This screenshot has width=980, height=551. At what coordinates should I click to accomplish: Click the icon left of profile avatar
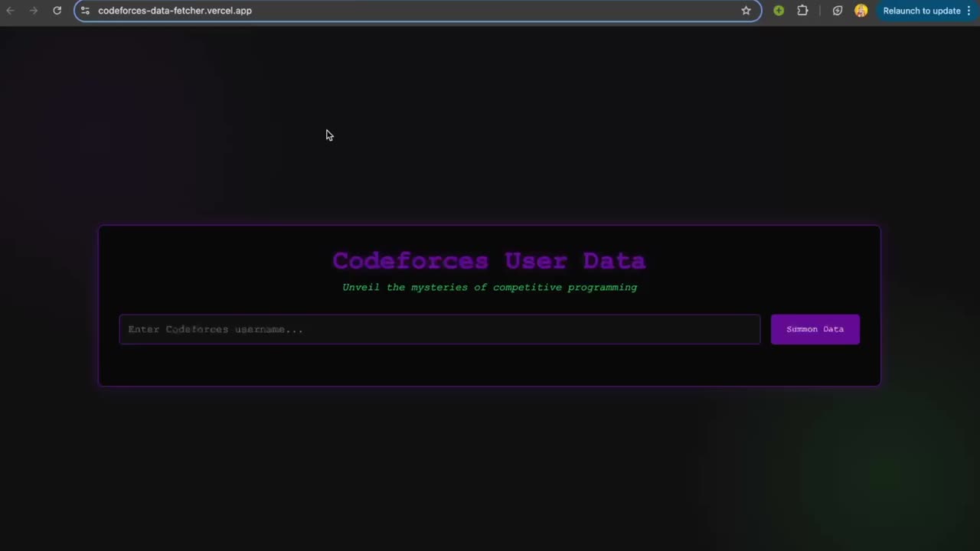coord(838,11)
